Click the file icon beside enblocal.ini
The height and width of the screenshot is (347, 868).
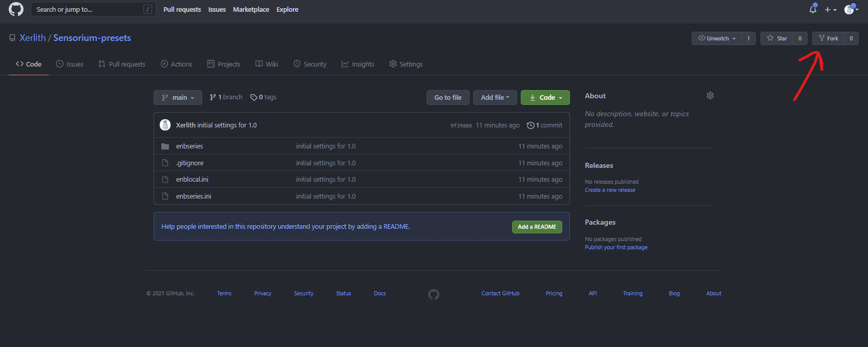[x=165, y=180]
